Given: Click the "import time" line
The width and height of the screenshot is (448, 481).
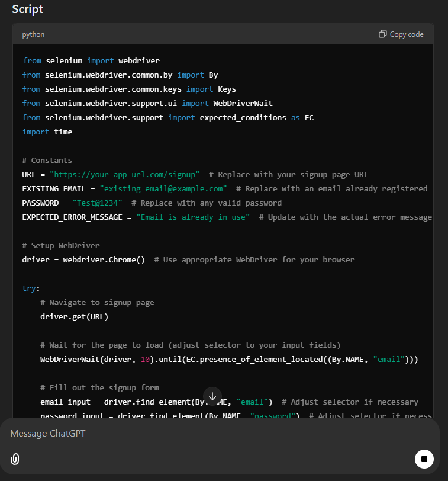Looking at the screenshot, I should tap(47, 132).
